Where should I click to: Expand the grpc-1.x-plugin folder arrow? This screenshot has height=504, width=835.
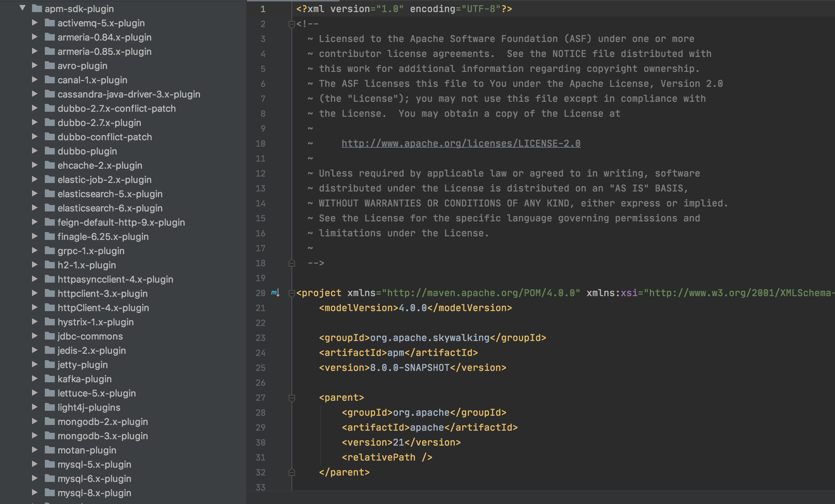click(x=35, y=251)
